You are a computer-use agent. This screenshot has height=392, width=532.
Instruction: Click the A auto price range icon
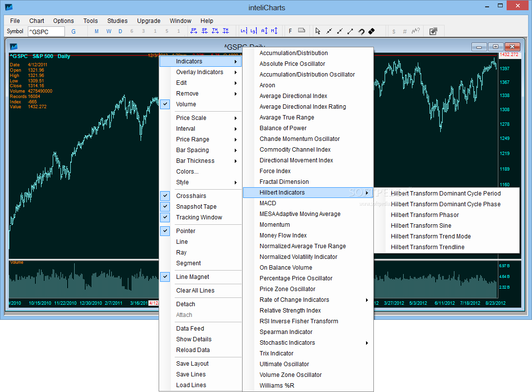click(265, 31)
